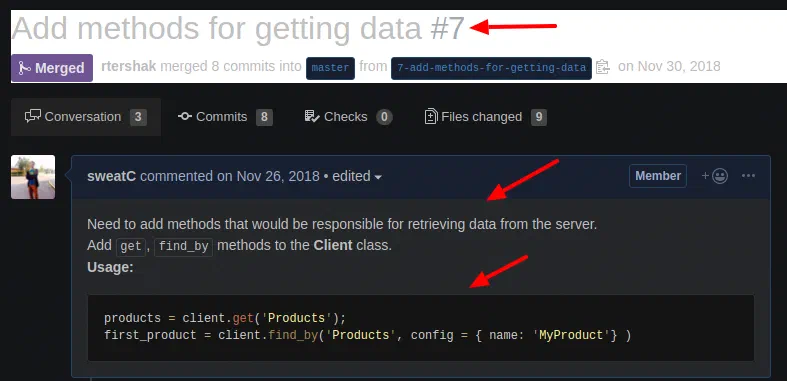
Task: Click the files changed count 9
Action: pos(539,117)
